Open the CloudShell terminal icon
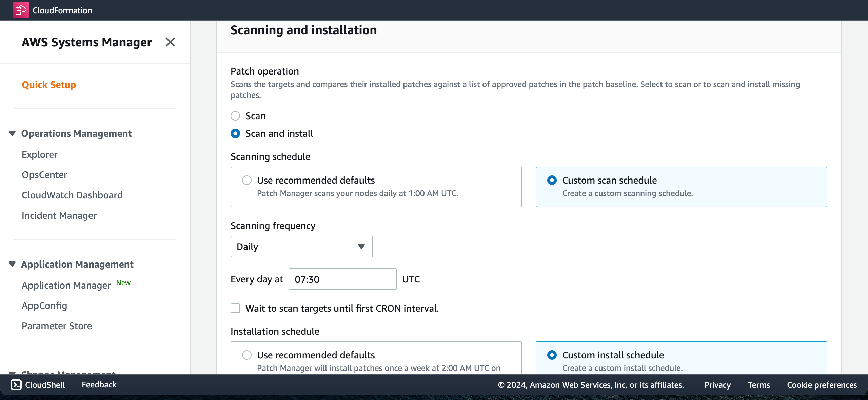The width and height of the screenshot is (868, 400). point(16,385)
